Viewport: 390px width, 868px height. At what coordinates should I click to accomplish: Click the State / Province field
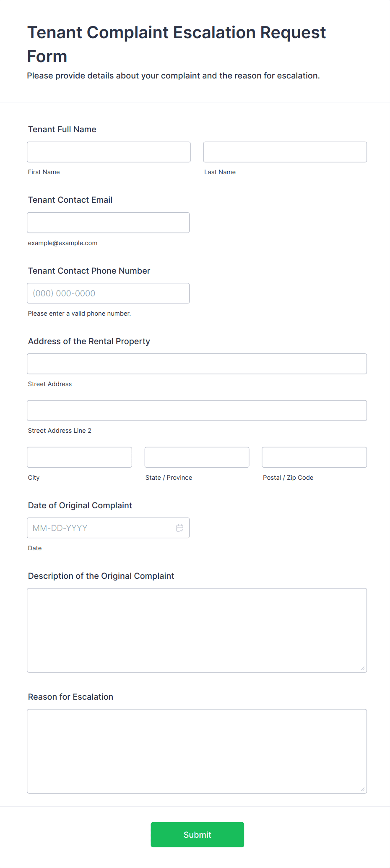click(x=197, y=457)
